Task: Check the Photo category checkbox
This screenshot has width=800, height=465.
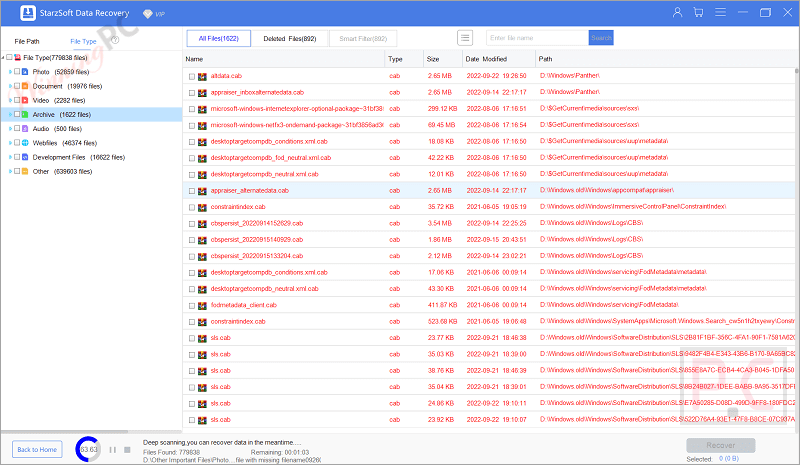Action: [x=17, y=71]
